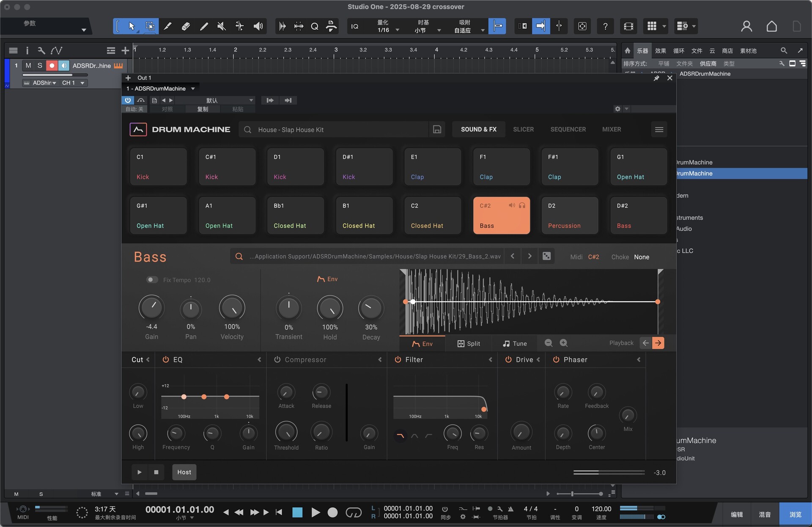Collapse the Phaser section arrow
812x527 pixels.
point(639,359)
